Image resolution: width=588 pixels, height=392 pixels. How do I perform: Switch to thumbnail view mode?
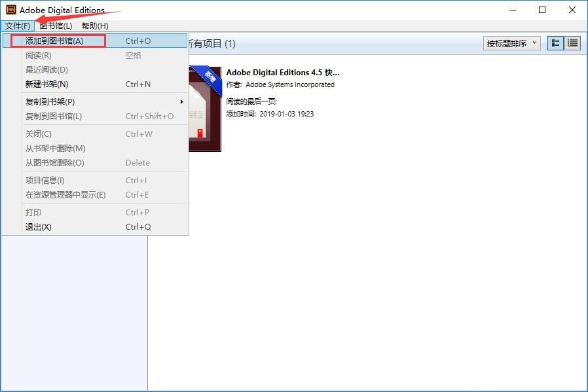[555, 43]
